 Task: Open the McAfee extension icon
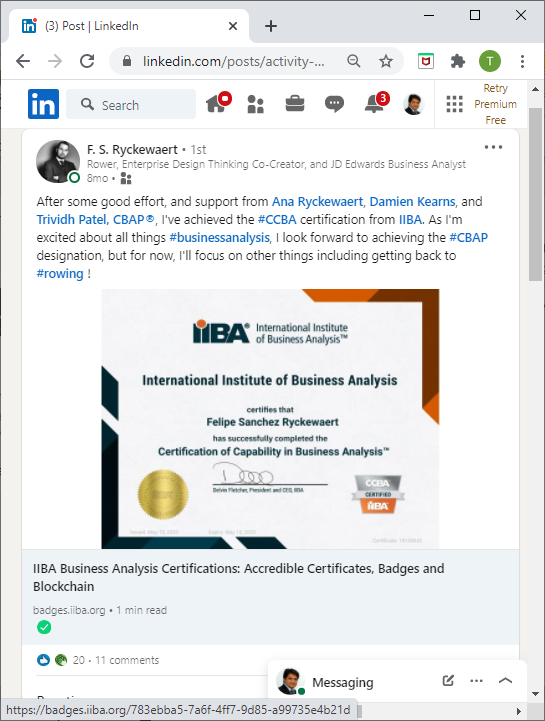pyautogui.click(x=426, y=61)
